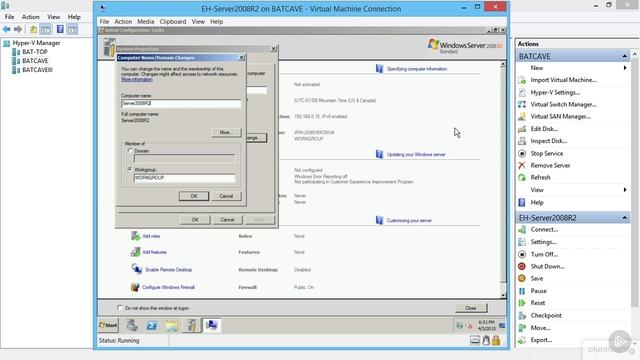
Task: Click the Turn Off icon
Action: (x=522, y=254)
